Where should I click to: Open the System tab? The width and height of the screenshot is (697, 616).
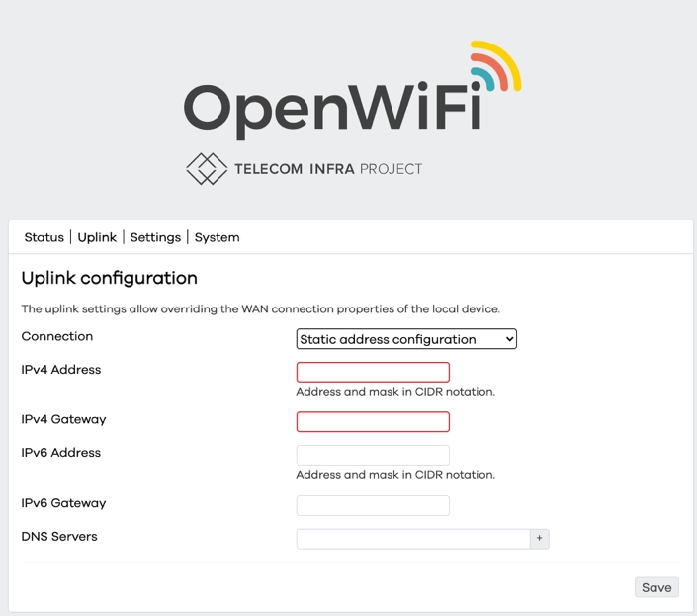pyautogui.click(x=217, y=237)
